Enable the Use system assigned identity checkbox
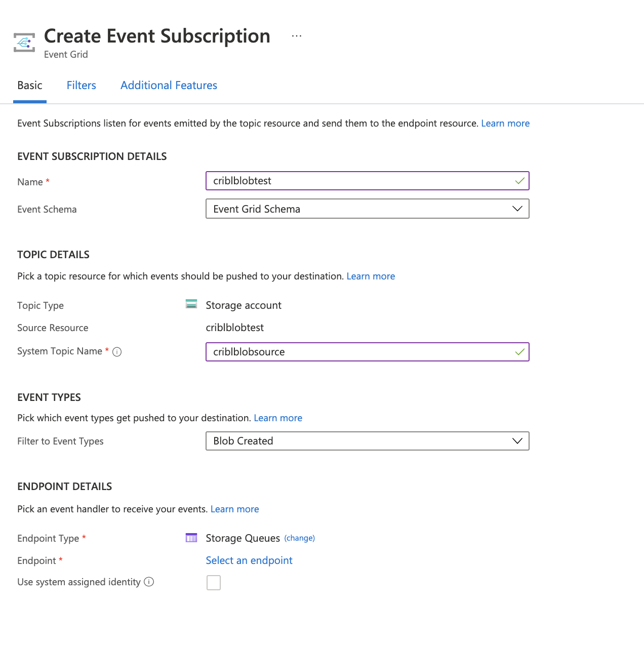Image resolution: width=644 pixels, height=648 pixels. point(214,582)
